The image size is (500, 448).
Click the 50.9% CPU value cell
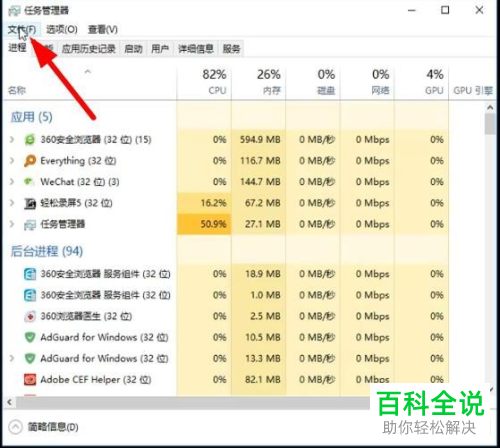(x=204, y=224)
